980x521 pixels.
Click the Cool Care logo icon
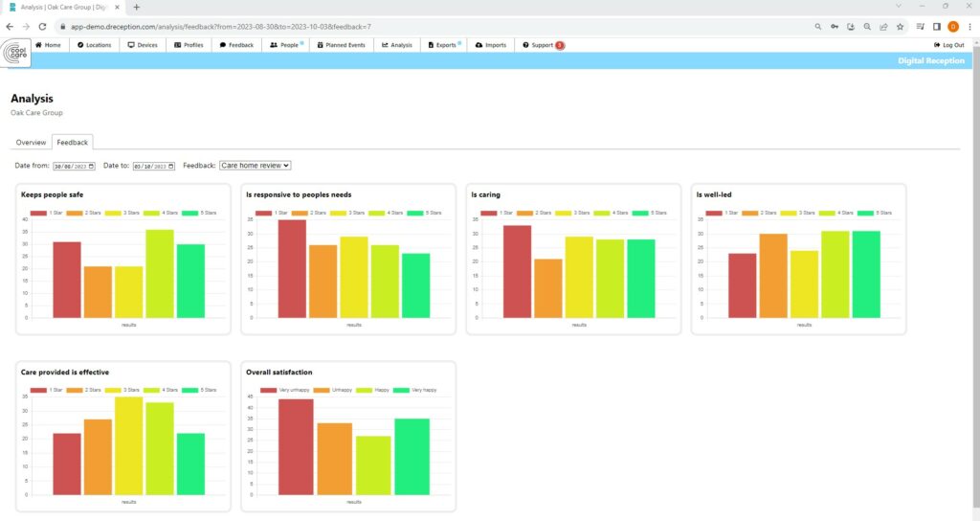pos(16,54)
